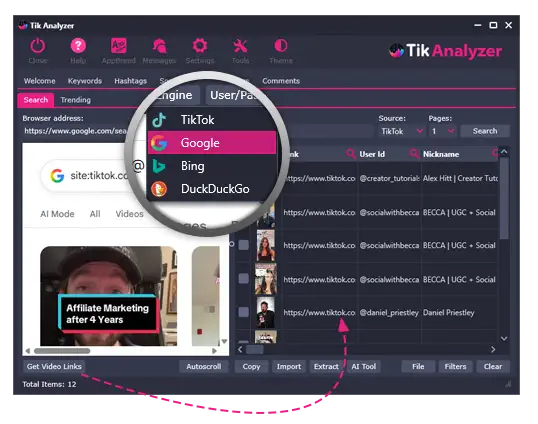Click the table's horizontal scrollbar thumb
The width and height of the screenshot is (538, 424).
point(255,349)
